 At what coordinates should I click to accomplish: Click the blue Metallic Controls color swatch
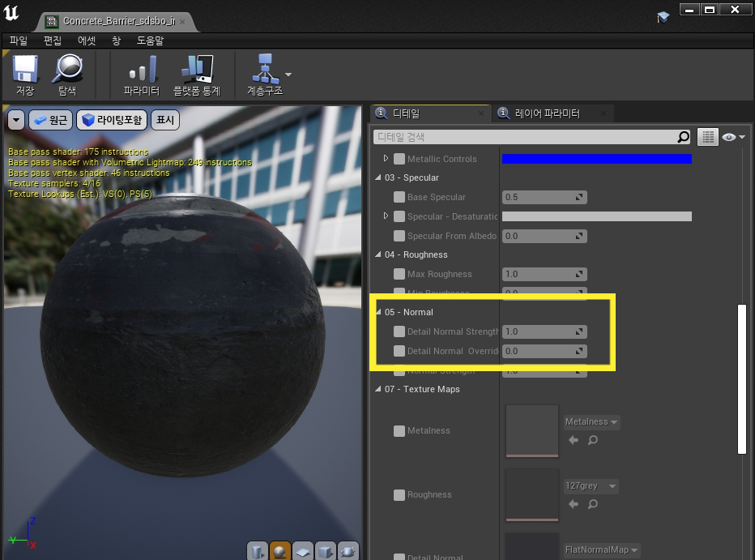[x=596, y=158]
